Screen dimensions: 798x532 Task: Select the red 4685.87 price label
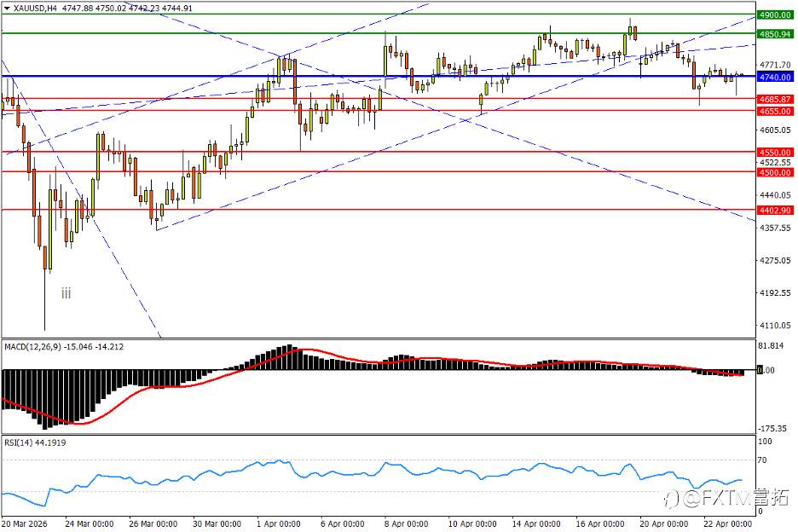[x=775, y=99]
